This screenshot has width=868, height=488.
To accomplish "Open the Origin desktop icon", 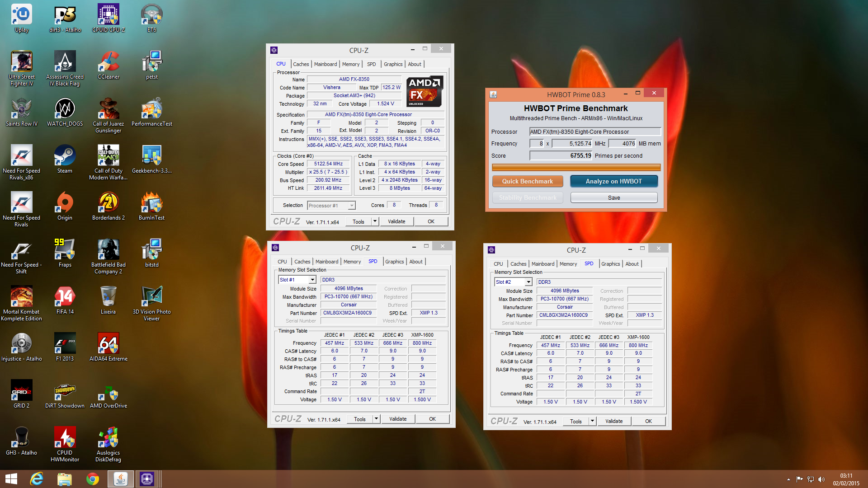I will 65,206.
